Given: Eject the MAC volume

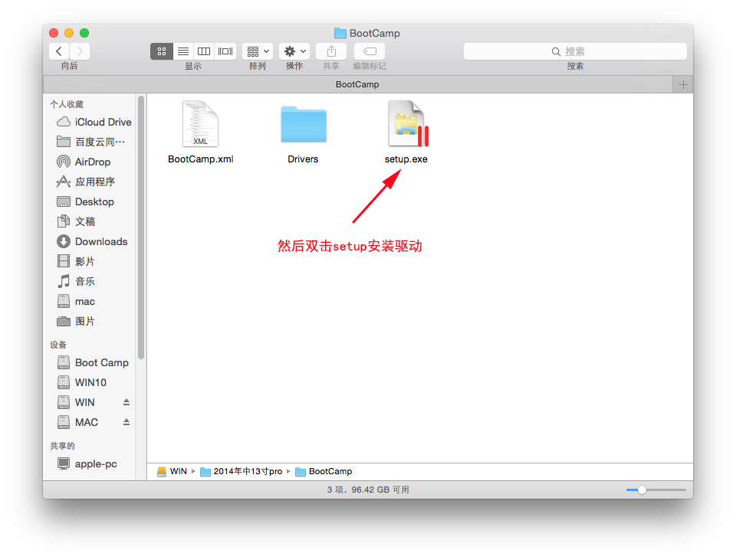Looking at the screenshot, I should click(x=127, y=422).
